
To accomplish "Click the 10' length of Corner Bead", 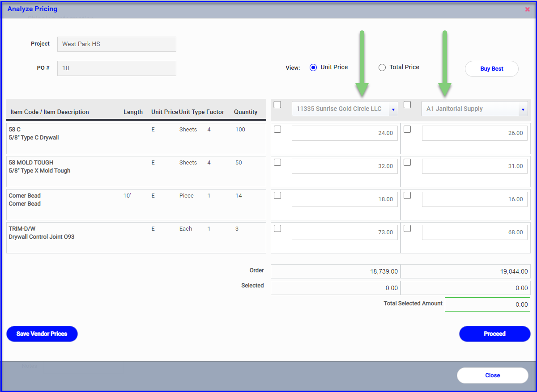I will pos(127,196).
